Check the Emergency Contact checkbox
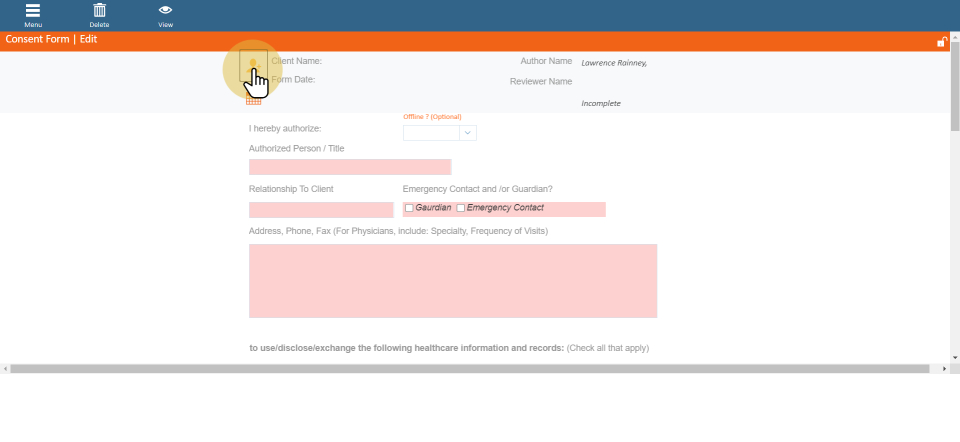This screenshot has height=442, width=960. 461,208
